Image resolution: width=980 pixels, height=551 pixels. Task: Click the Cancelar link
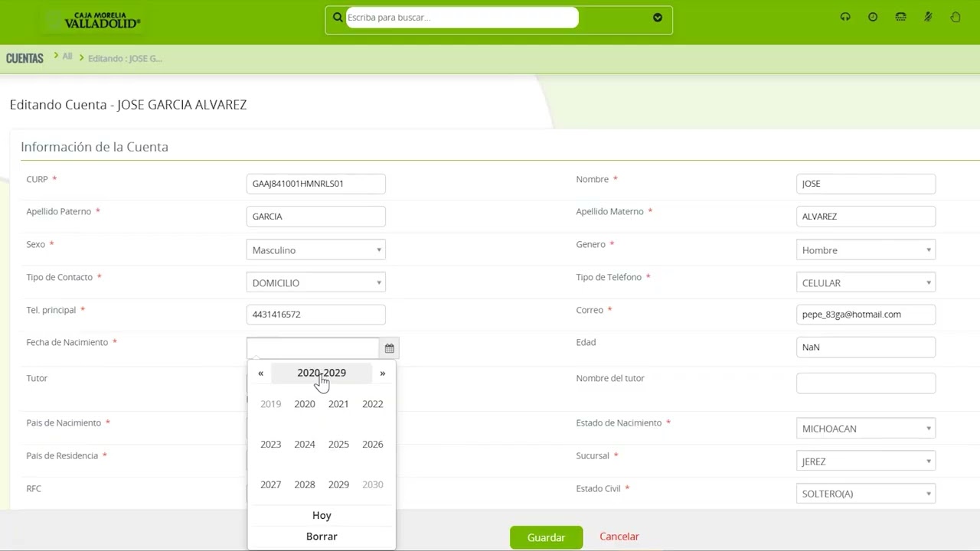(x=619, y=536)
